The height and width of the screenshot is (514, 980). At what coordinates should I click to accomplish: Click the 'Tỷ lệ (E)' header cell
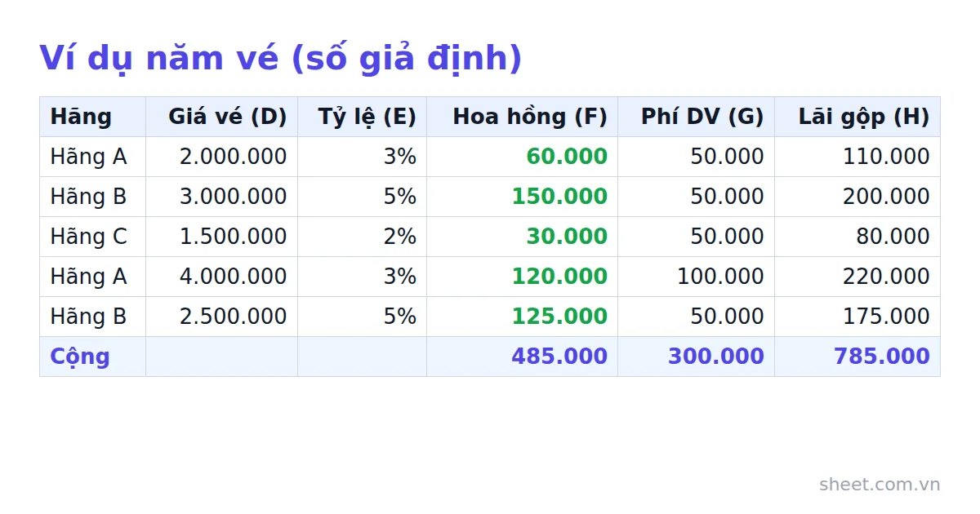[363, 117]
